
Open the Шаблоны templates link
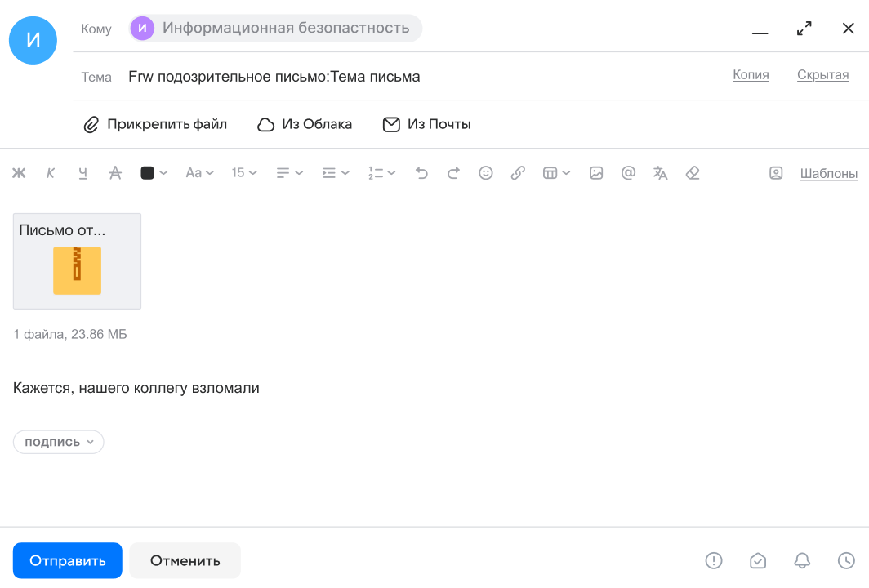click(x=828, y=173)
